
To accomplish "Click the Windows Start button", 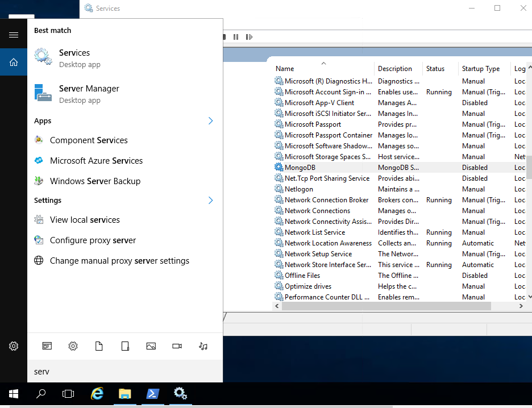I will [14, 394].
